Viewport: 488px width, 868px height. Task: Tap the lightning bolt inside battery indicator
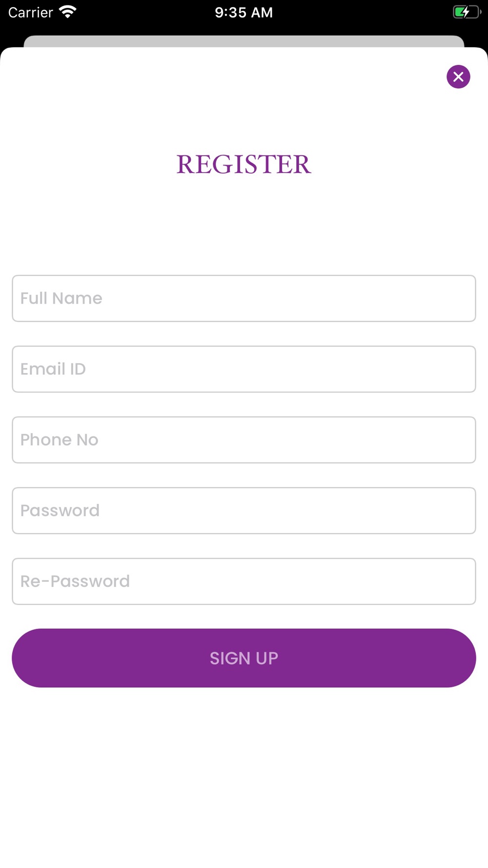[x=465, y=12]
